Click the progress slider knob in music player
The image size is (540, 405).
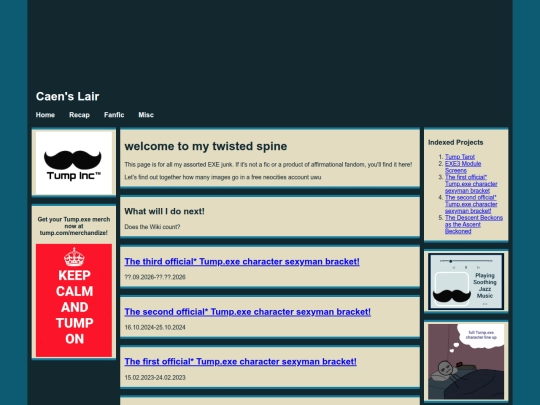(x=450, y=261)
